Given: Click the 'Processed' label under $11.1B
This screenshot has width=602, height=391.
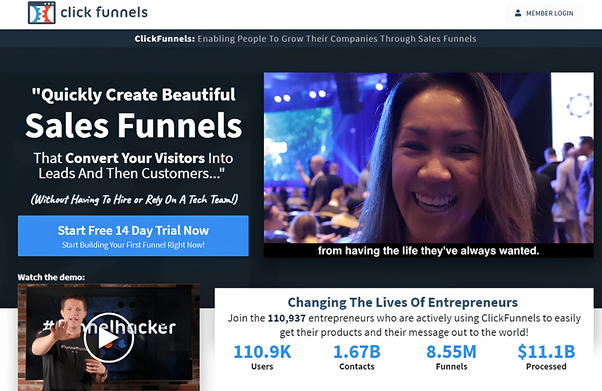Looking at the screenshot, I should point(546,366).
